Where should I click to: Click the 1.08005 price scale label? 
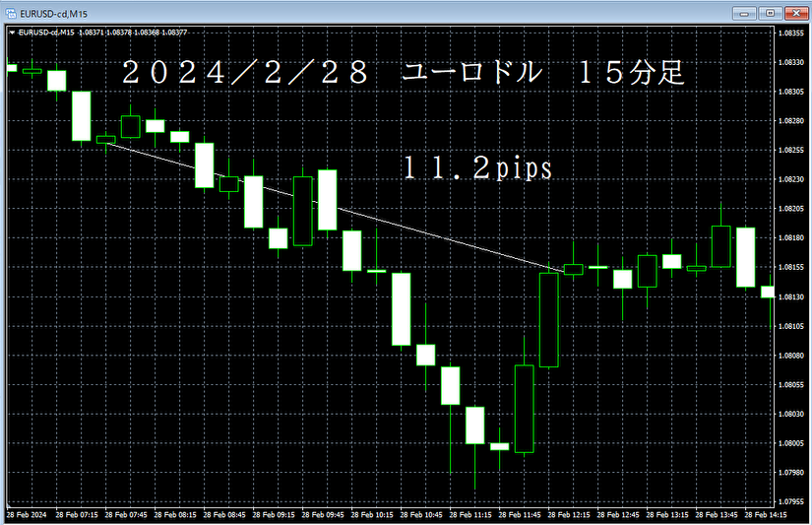[791, 443]
